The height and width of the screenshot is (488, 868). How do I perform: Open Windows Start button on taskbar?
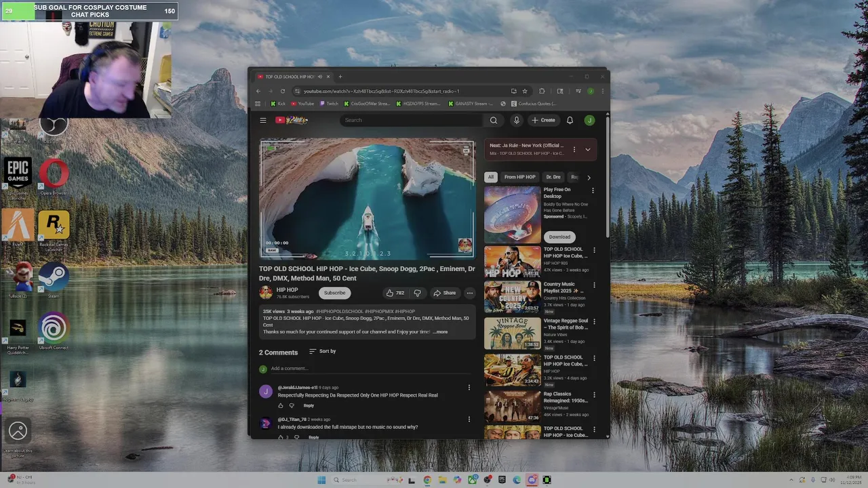tap(321, 480)
